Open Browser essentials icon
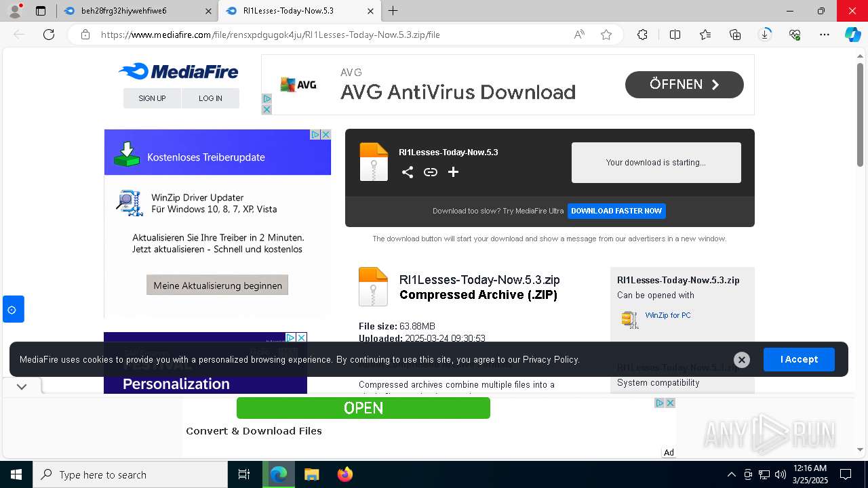The width and height of the screenshot is (868, 488). [x=795, y=35]
